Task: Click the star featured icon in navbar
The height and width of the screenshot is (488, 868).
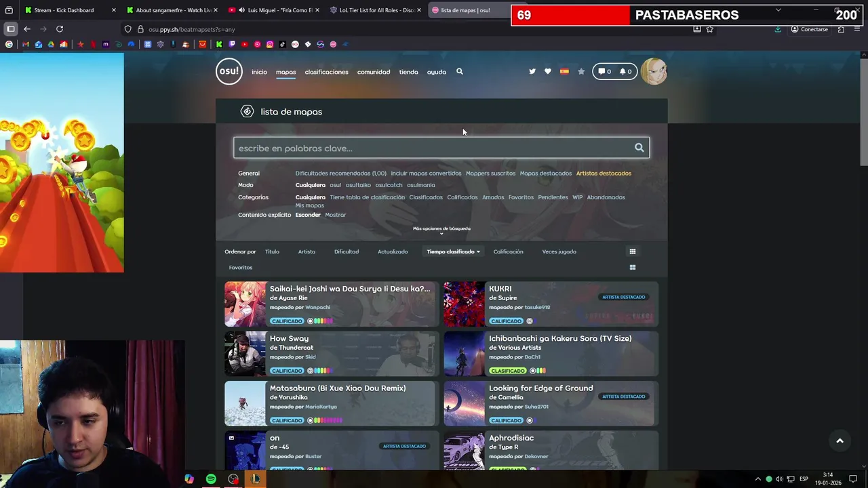Action: pyautogui.click(x=581, y=71)
